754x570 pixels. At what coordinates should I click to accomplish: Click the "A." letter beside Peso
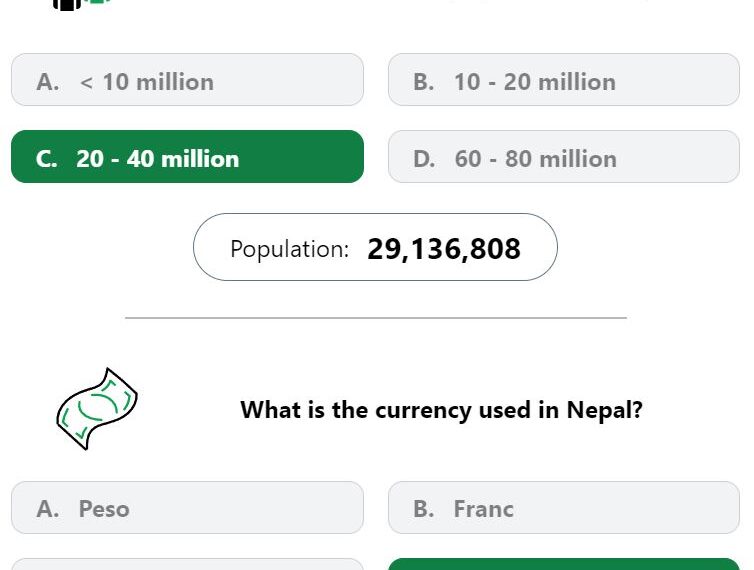[48, 509]
